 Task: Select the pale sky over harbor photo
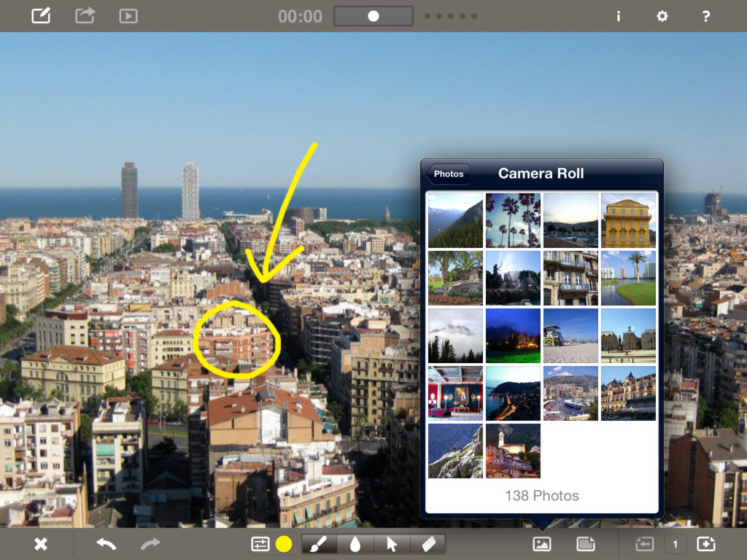570,220
